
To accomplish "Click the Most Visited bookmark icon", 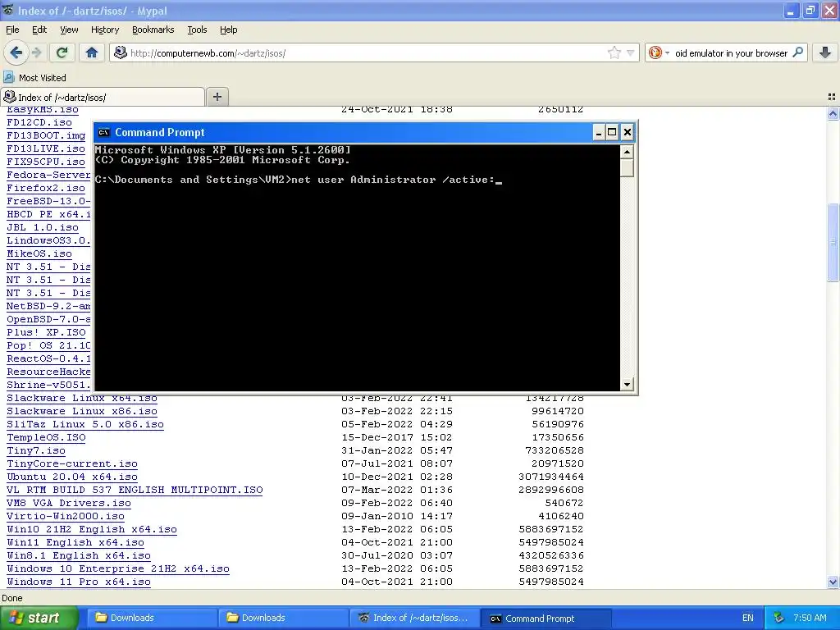I will click(x=8, y=77).
